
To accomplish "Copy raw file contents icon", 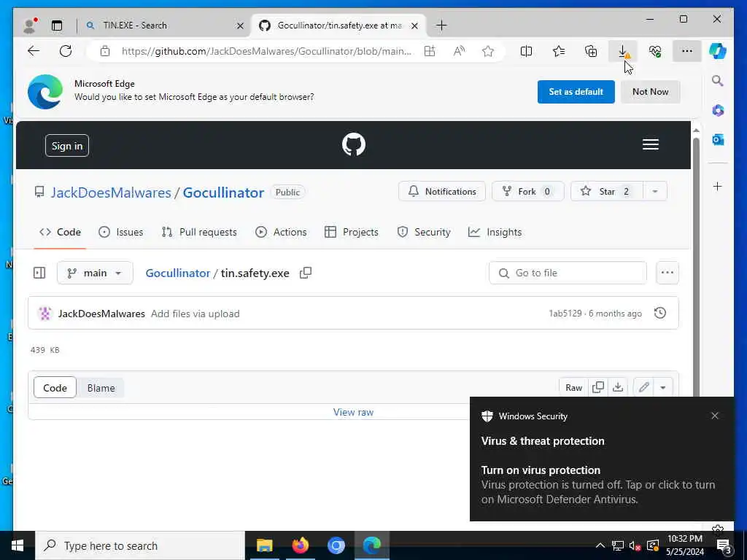I will click(x=598, y=387).
